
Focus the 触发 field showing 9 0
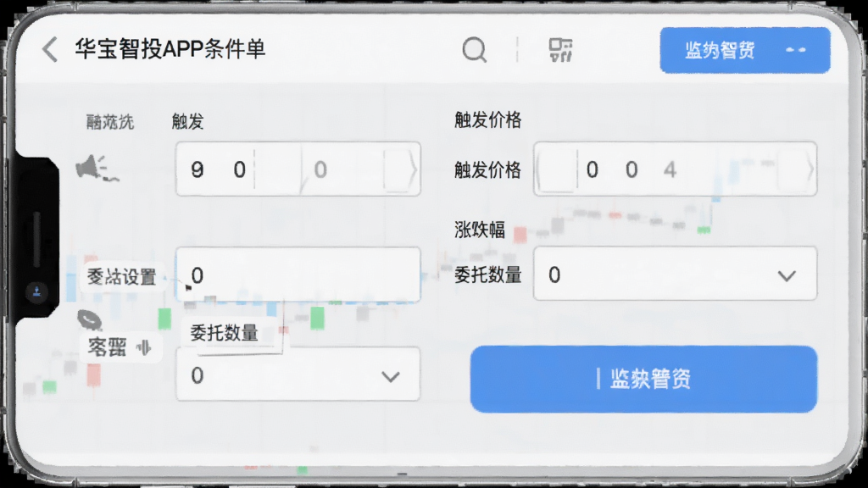pyautogui.click(x=298, y=169)
